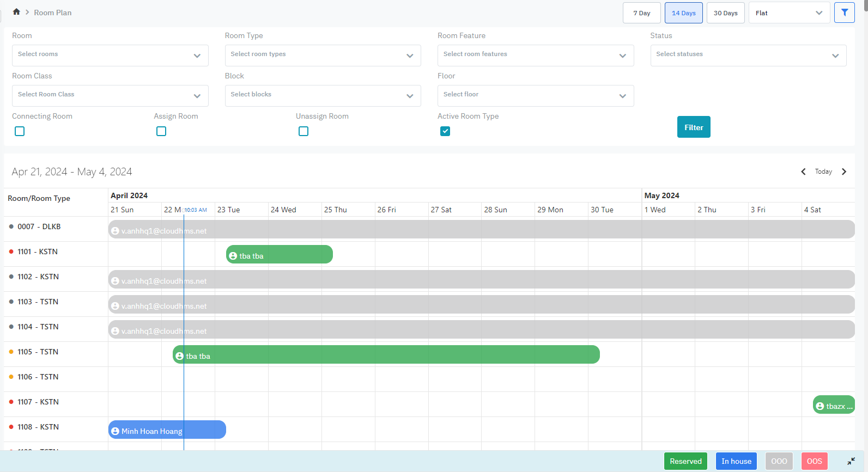Screen dimensions: 868x472
Task: Click the home icon in breadcrumb
Action: [x=16, y=12]
